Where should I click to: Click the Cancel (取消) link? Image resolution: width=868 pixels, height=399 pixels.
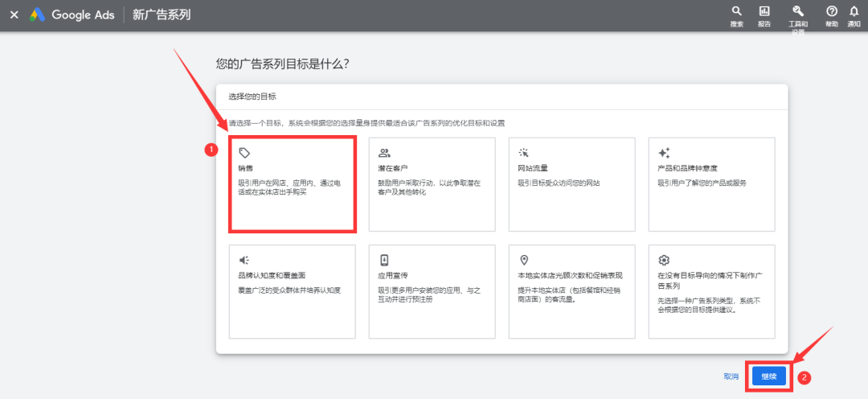point(731,376)
